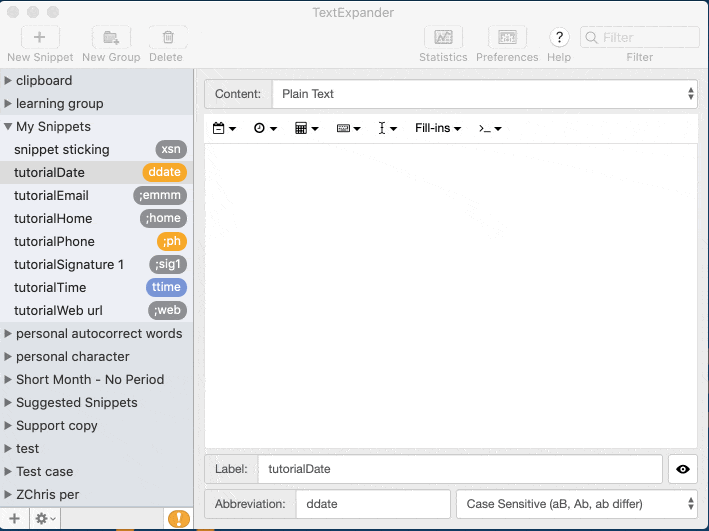
Task: Open the gear action menu
Action: tap(45, 518)
